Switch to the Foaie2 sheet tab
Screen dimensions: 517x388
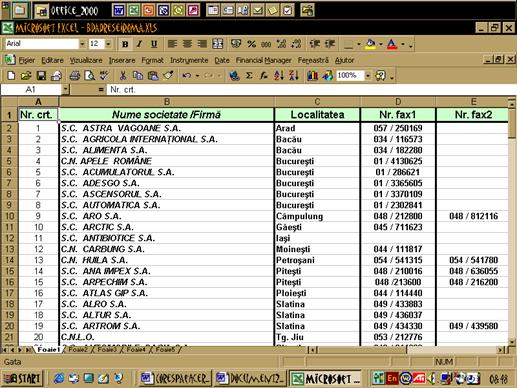pos(78,350)
